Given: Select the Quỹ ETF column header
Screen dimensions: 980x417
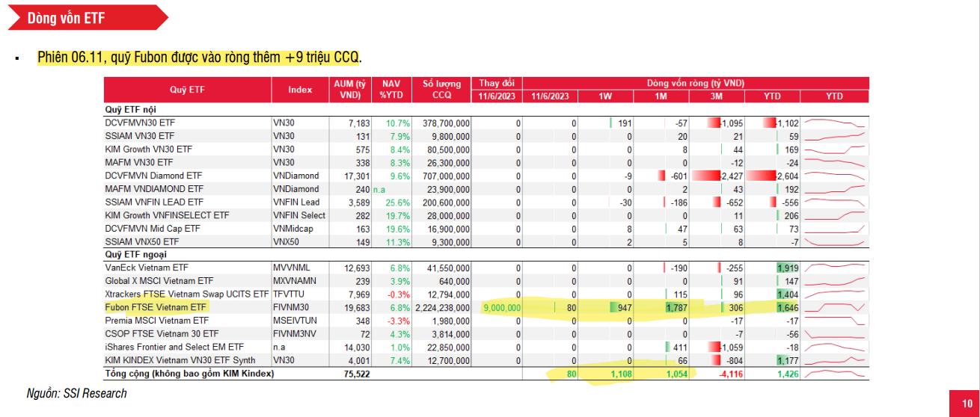Looking at the screenshot, I should point(187,90).
